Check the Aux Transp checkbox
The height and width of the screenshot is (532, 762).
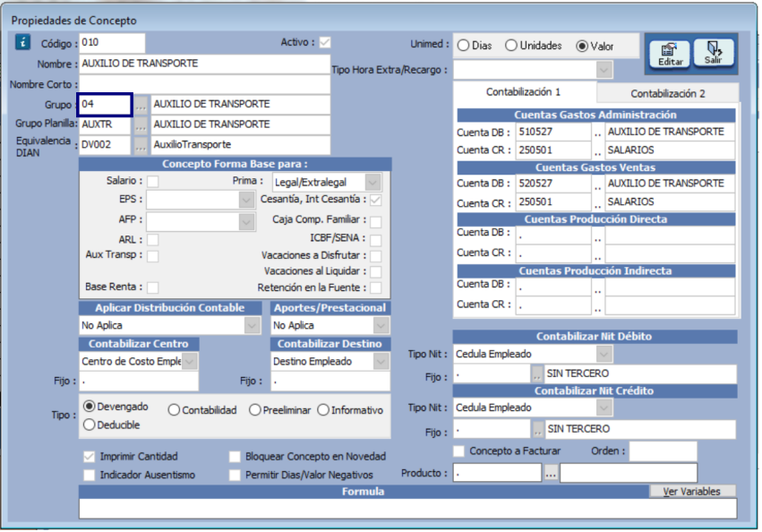pos(152,256)
